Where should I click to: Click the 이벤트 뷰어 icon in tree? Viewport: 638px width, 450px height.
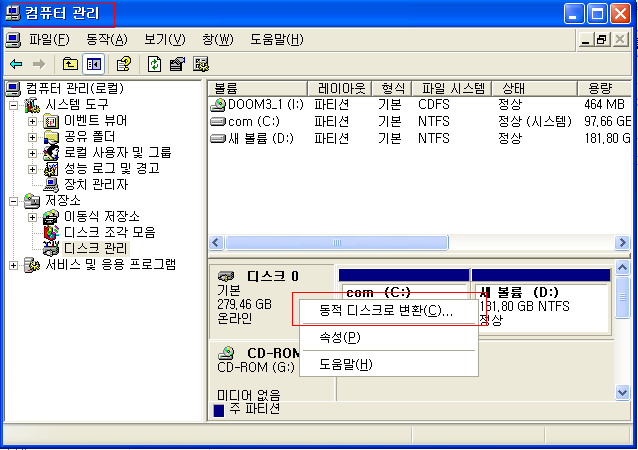click(51, 121)
